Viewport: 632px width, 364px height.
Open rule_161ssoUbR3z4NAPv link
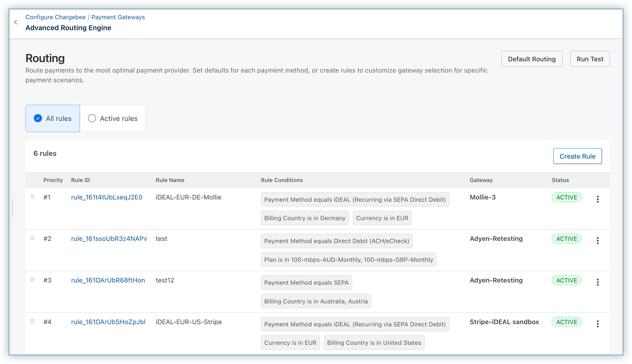(109, 239)
